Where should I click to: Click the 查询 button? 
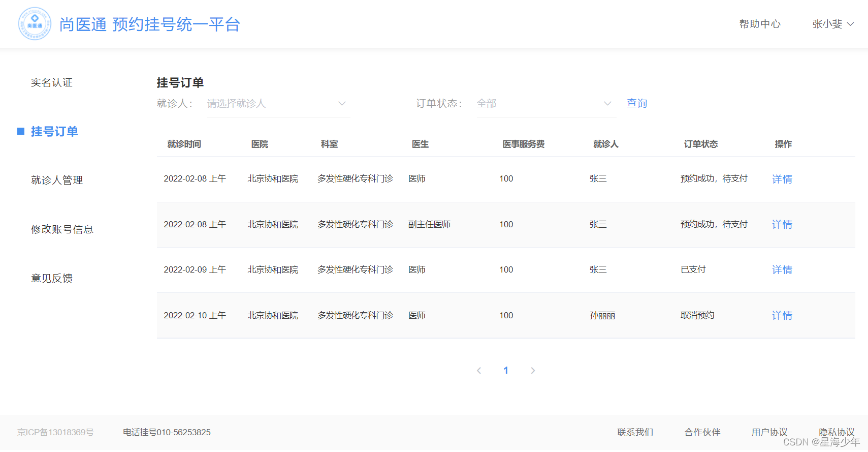tap(637, 103)
